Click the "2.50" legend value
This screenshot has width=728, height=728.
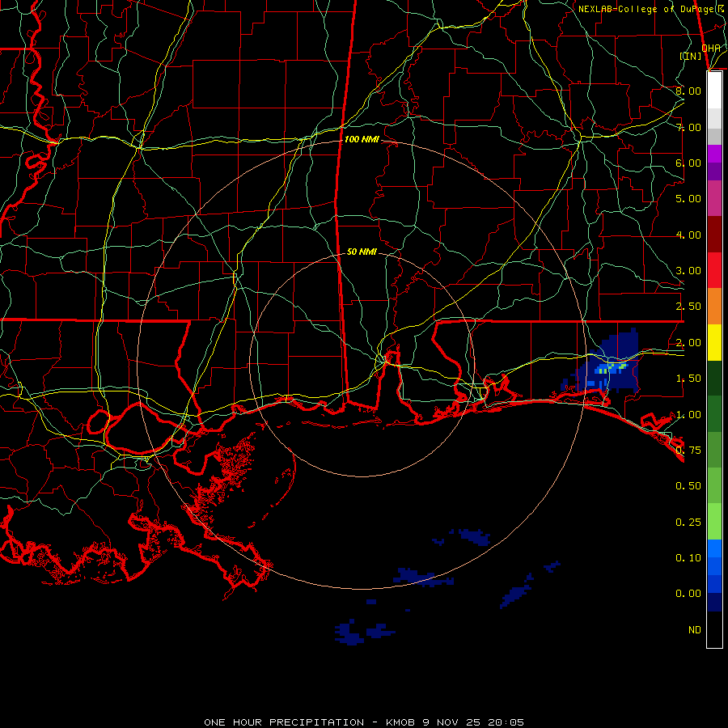tap(688, 307)
